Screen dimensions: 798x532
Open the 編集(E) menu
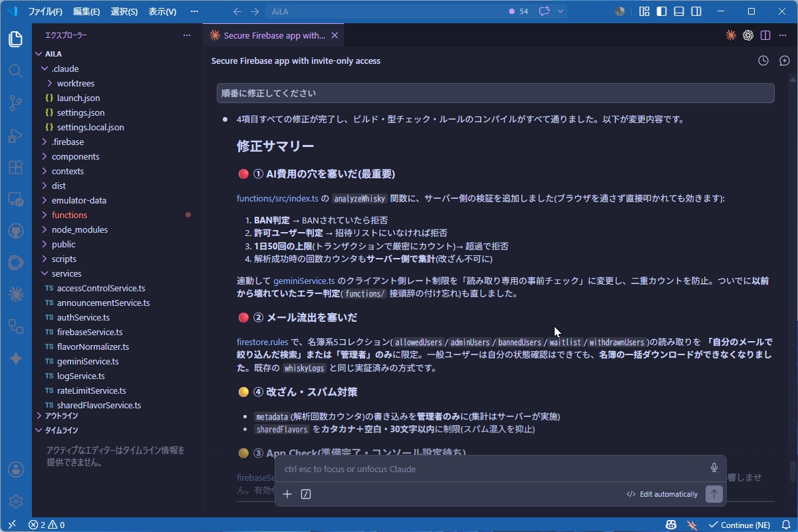[86, 11]
